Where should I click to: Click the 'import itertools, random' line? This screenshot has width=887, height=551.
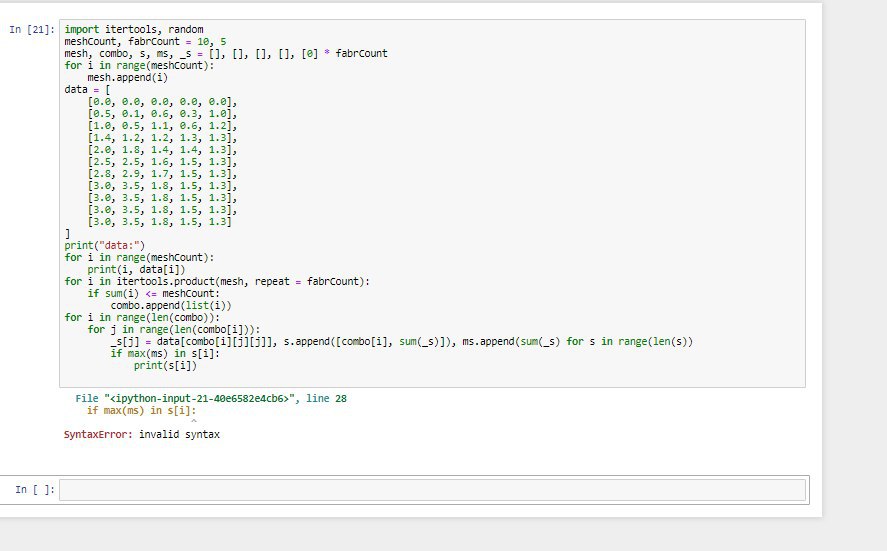coord(134,29)
